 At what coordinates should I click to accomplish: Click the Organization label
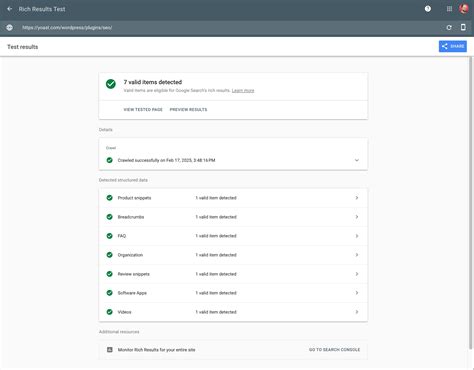(130, 255)
